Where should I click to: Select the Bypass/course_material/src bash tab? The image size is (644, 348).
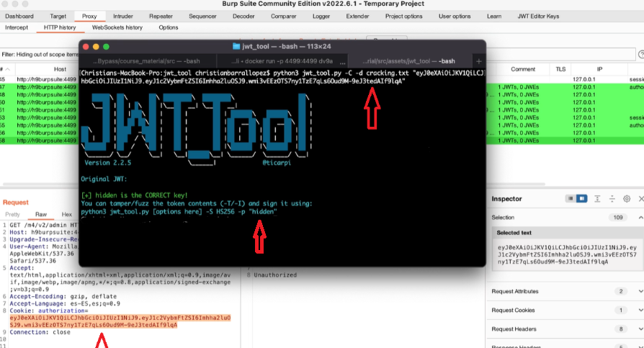coord(146,61)
